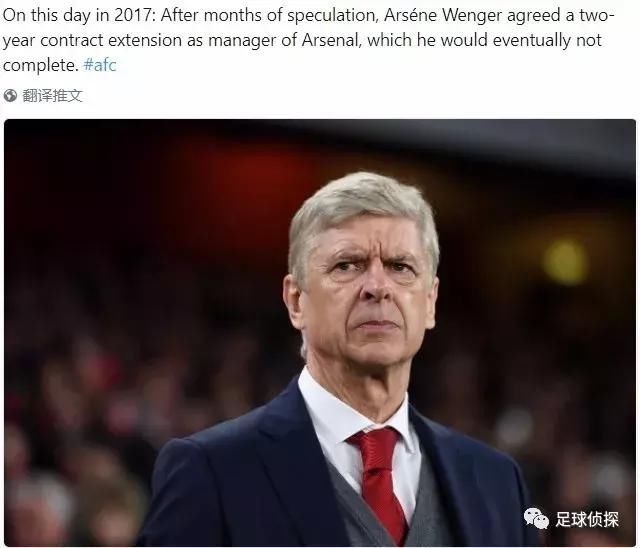This screenshot has height=548, width=640.
Task: Click the blurred yellow light in the photo
Action: [x=565, y=262]
